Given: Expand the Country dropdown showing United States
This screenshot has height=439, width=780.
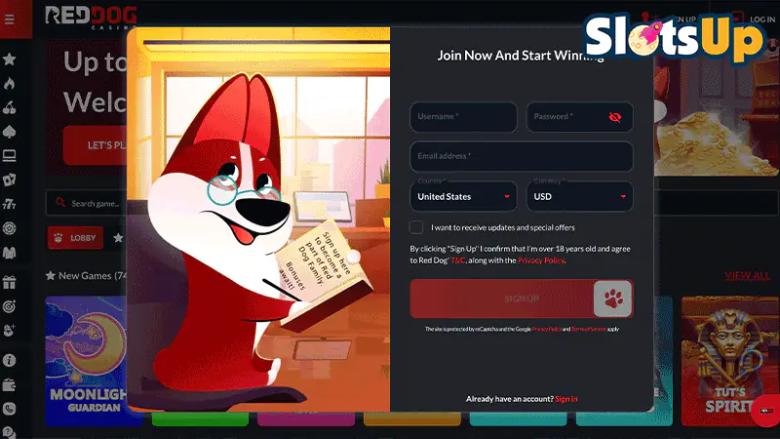Looking at the screenshot, I should coord(463,196).
